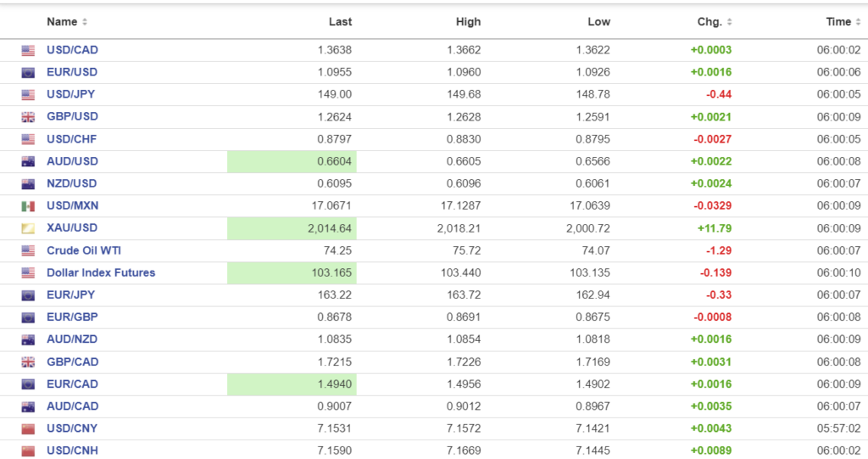
Task: Click the highlighted EUR/CAD last price 1.4940
Action: click(292, 384)
